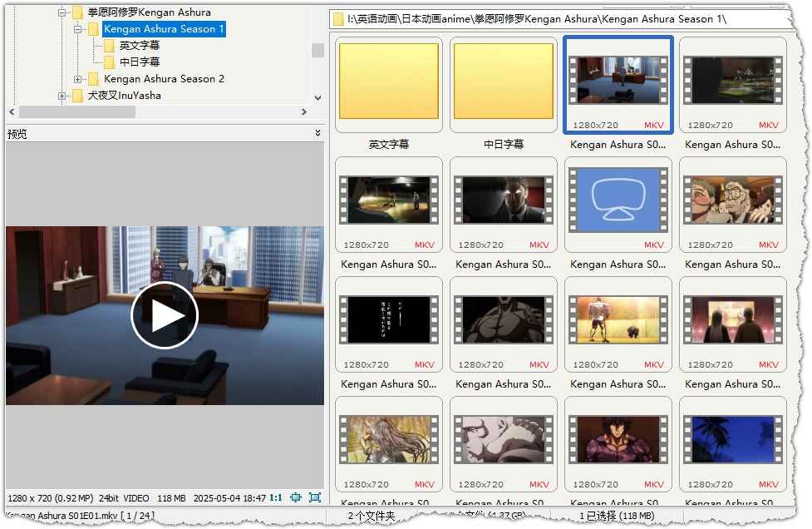Select 英文字幕 folder in the tree

pyautogui.click(x=139, y=46)
